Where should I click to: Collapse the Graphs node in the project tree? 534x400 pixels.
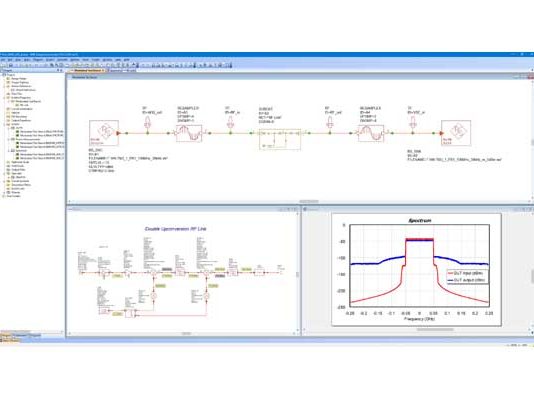tap(5, 124)
